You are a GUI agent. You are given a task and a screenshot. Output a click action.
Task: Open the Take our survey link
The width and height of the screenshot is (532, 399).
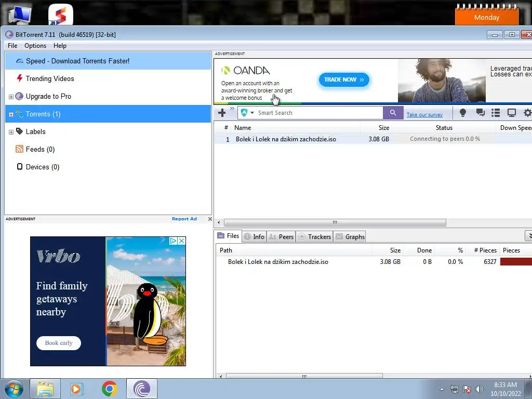pyautogui.click(x=424, y=115)
